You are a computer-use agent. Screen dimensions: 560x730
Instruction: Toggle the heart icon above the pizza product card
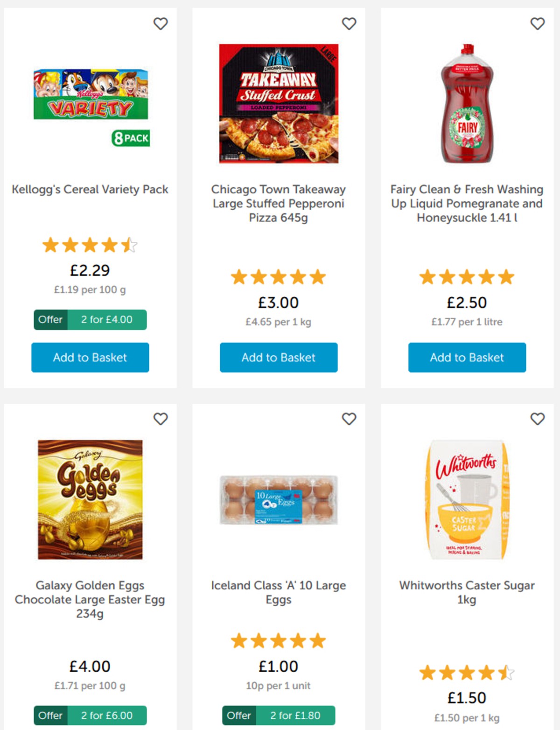point(350,24)
